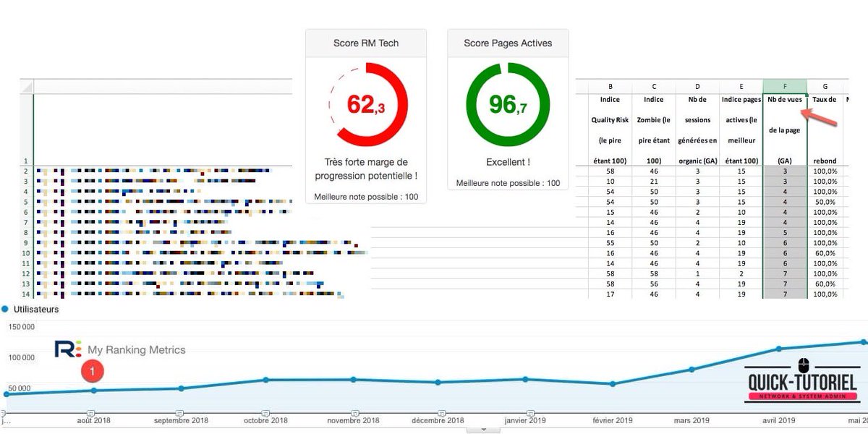Image resolution: width=868 pixels, height=434 pixels.
Task: Click the Excellent ! score text
Action: pos(507,161)
